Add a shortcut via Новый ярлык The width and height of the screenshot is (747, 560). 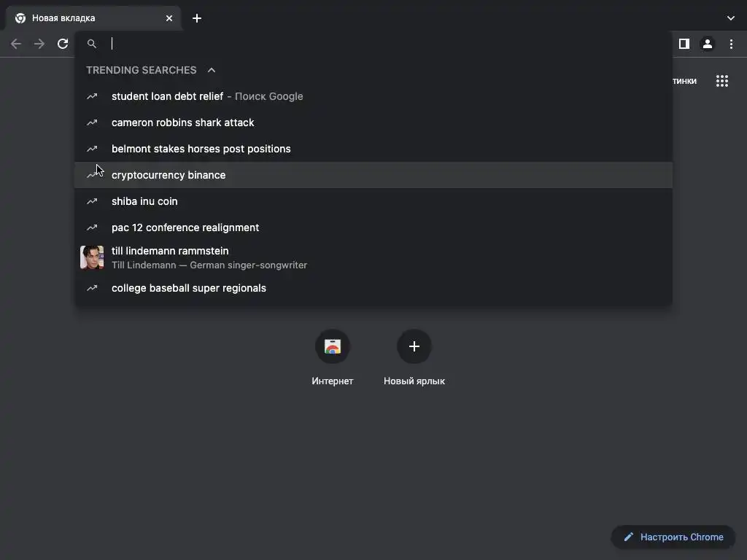coord(414,346)
